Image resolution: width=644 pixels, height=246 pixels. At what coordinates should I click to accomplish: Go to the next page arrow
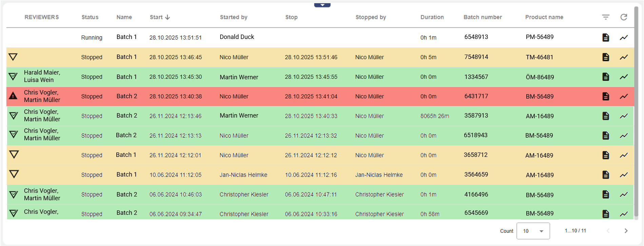pyautogui.click(x=626, y=231)
